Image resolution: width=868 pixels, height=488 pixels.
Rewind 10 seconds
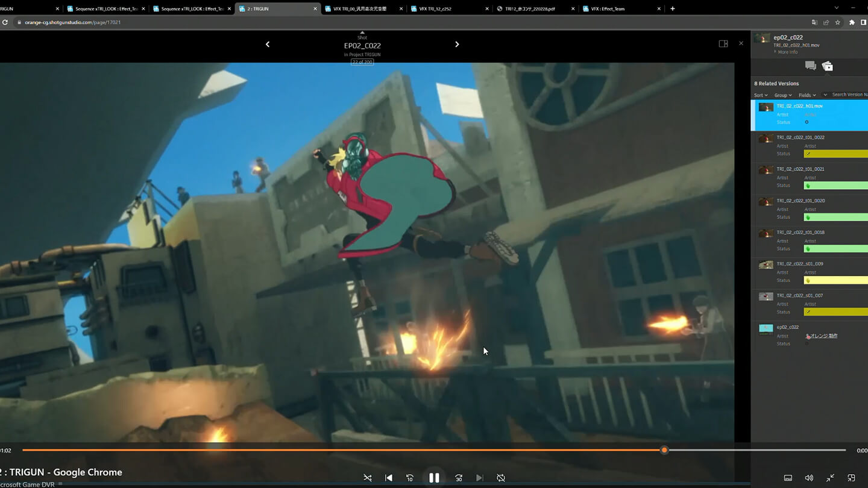click(410, 478)
